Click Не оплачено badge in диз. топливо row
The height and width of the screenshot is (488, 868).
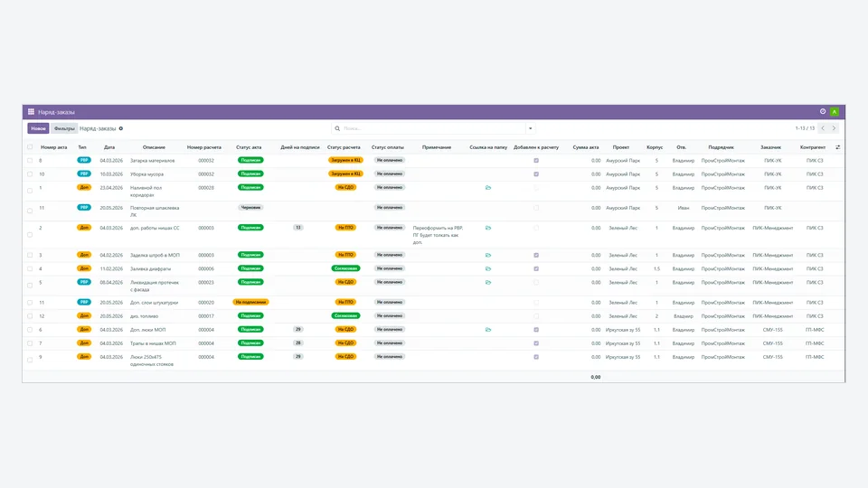pos(390,316)
